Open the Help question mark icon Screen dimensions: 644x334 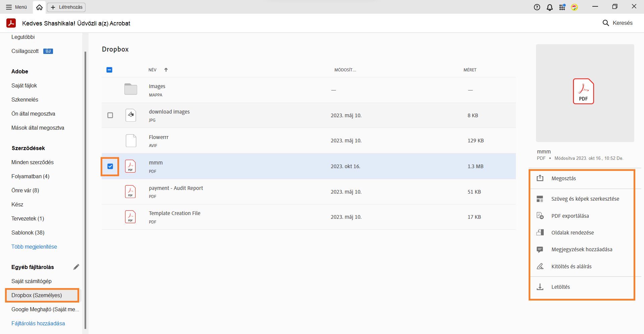tap(537, 7)
